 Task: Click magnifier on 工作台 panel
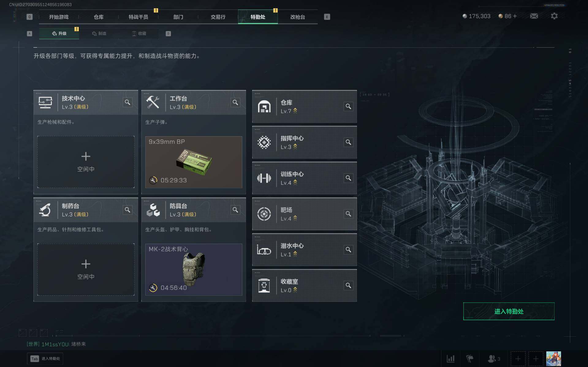(x=235, y=102)
